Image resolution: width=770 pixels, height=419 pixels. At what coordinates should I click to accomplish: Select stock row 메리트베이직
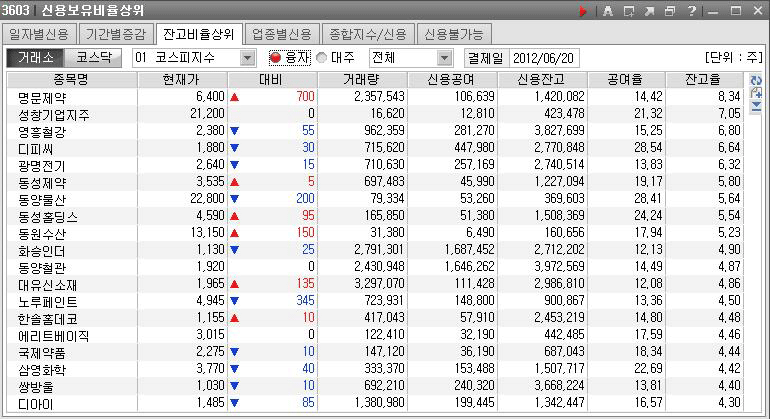[375, 335]
